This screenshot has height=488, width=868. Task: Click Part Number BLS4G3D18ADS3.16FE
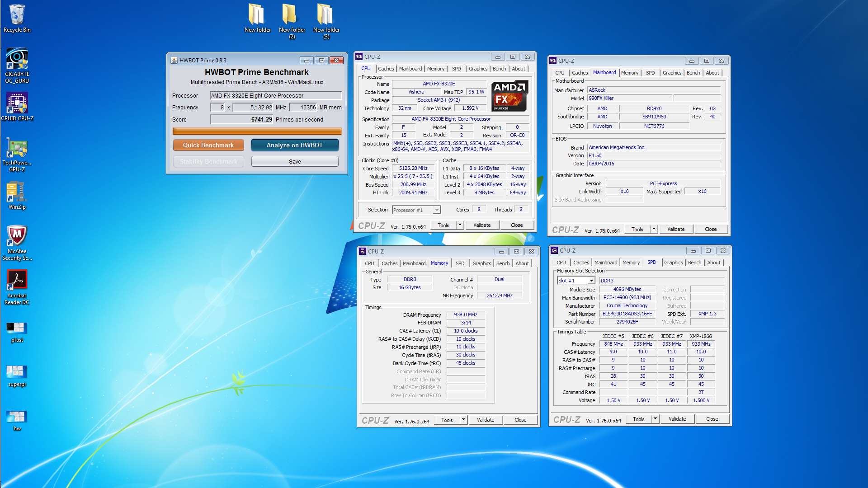coord(627,314)
